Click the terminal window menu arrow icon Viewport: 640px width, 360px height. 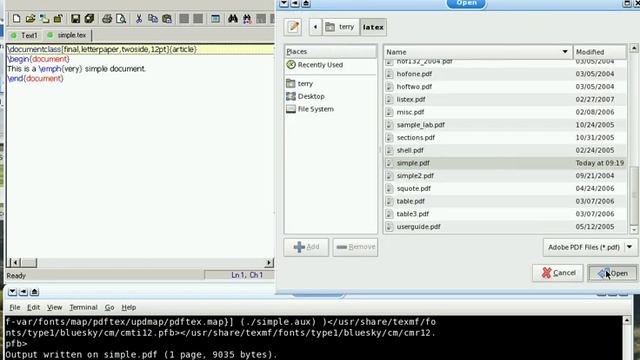12,292
